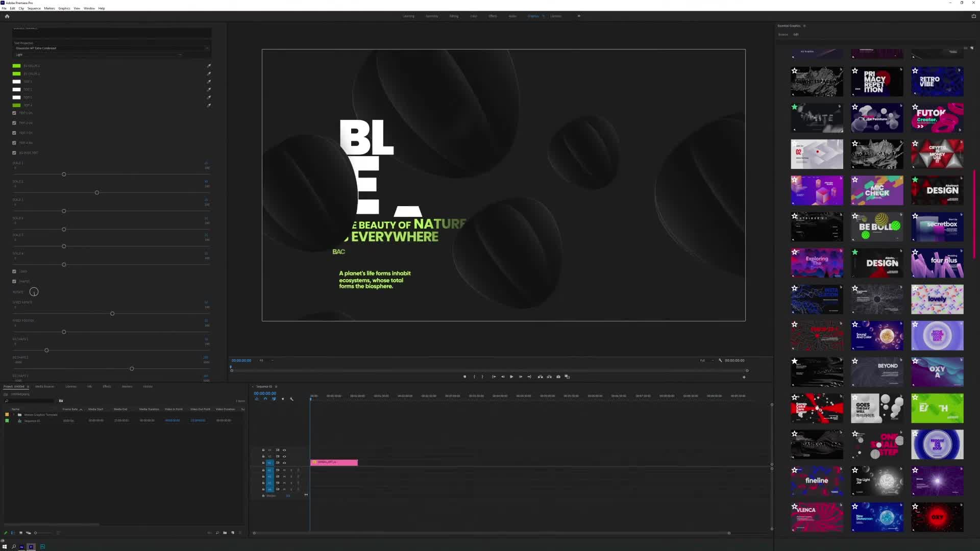Open the Light font style dropdown
The image size is (980, 551).
180,55
